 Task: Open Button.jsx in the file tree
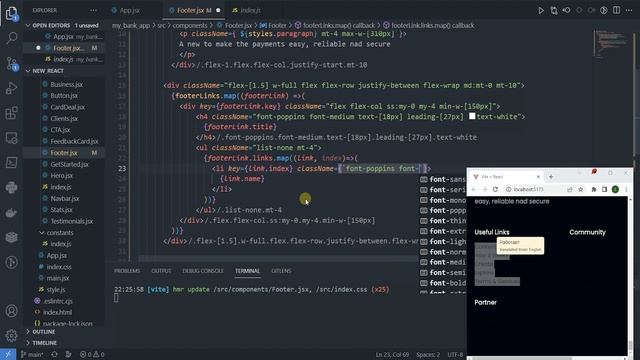64,96
